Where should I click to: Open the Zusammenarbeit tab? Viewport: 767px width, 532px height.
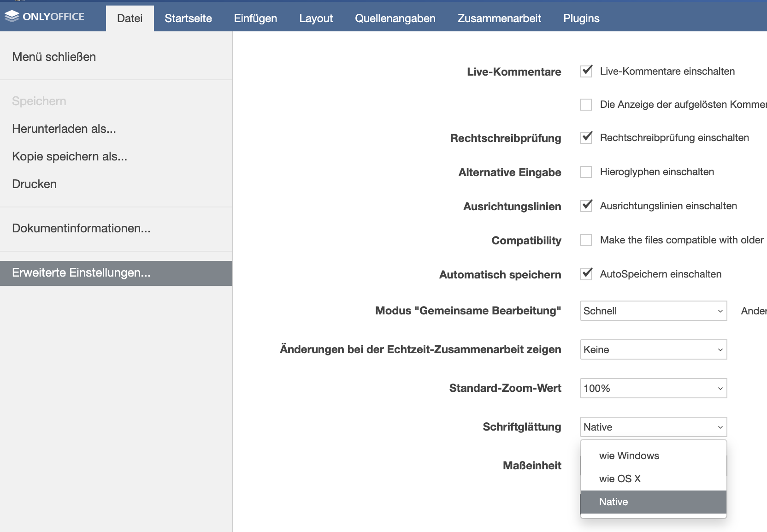click(499, 18)
